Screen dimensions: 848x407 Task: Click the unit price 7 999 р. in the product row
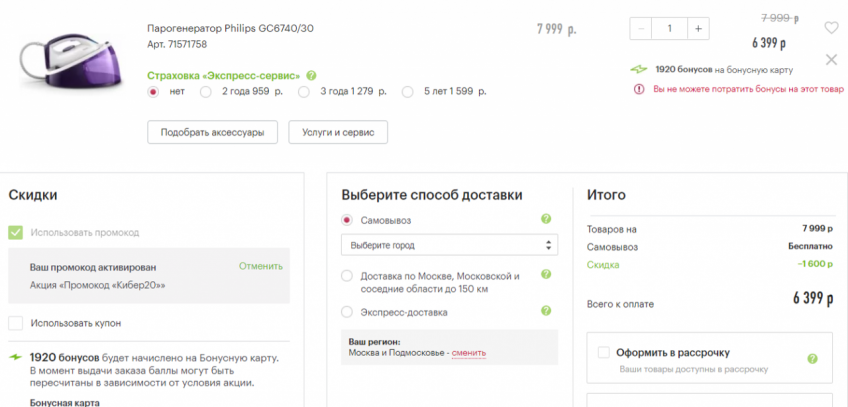point(556,29)
